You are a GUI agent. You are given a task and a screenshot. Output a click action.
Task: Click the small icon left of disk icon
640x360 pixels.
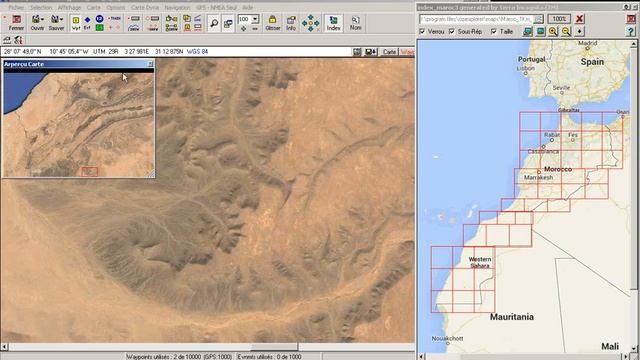click(x=357, y=52)
